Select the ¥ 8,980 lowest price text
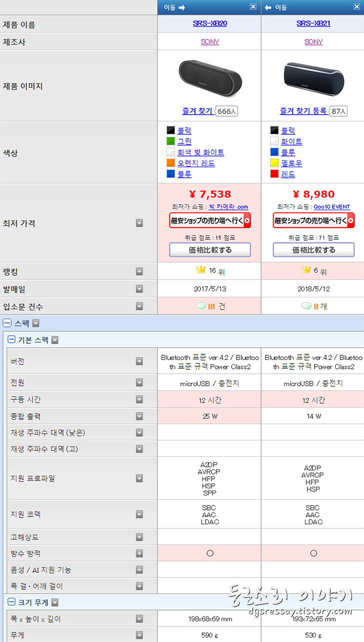This screenshot has width=364, height=642. click(313, 194)
